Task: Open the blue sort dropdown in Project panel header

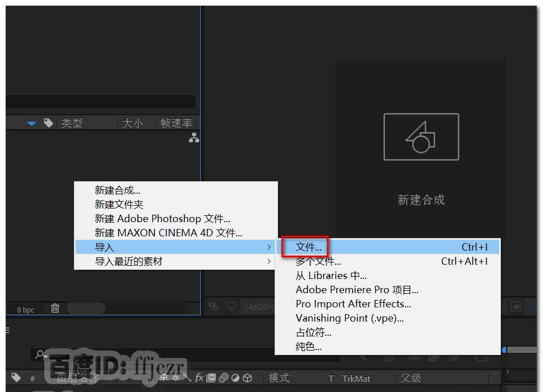Action: pyautogui.click(x=33, y=123)
